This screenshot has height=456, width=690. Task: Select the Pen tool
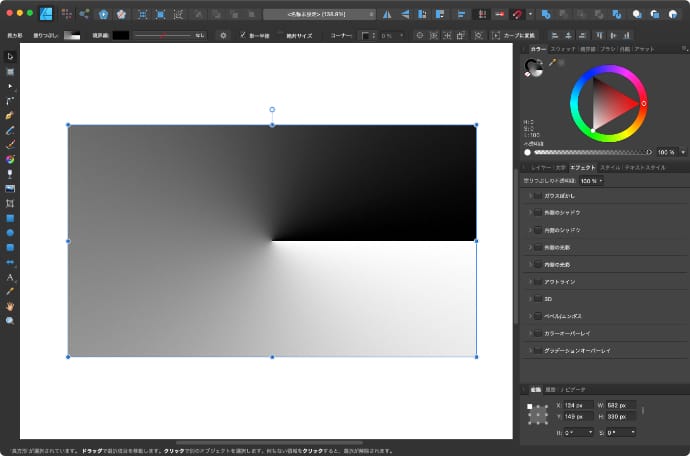coord(10,115)
